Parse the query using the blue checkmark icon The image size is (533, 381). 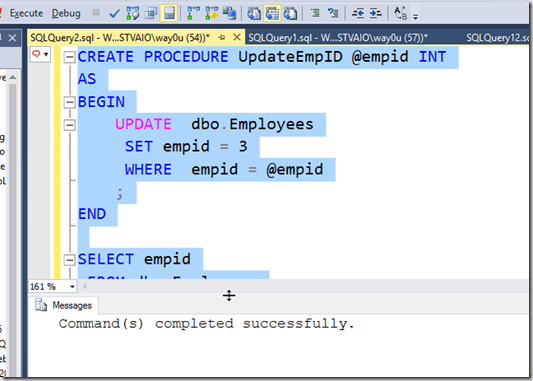point(114,14)
